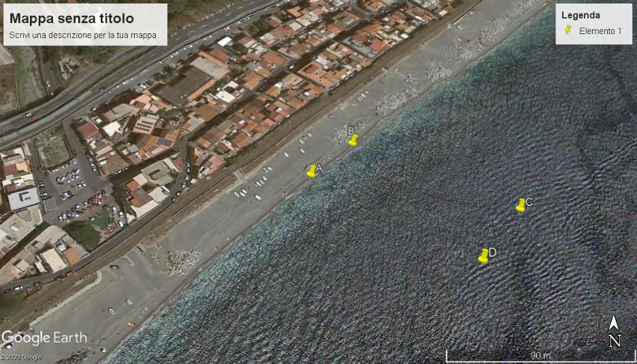Viewport: 637px width, 364px height.
Task: Click the north arrow compass icon
Action: (614, 323)
